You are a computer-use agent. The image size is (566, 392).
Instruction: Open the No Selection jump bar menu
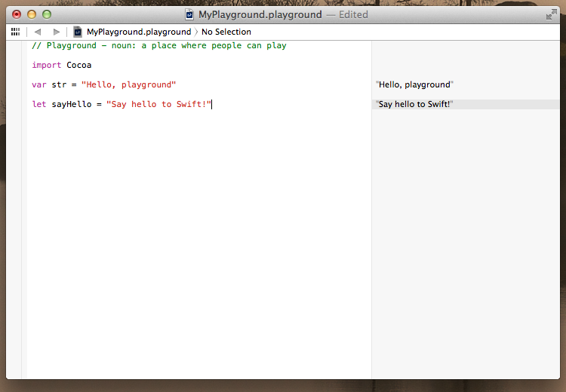coord(226,32)
